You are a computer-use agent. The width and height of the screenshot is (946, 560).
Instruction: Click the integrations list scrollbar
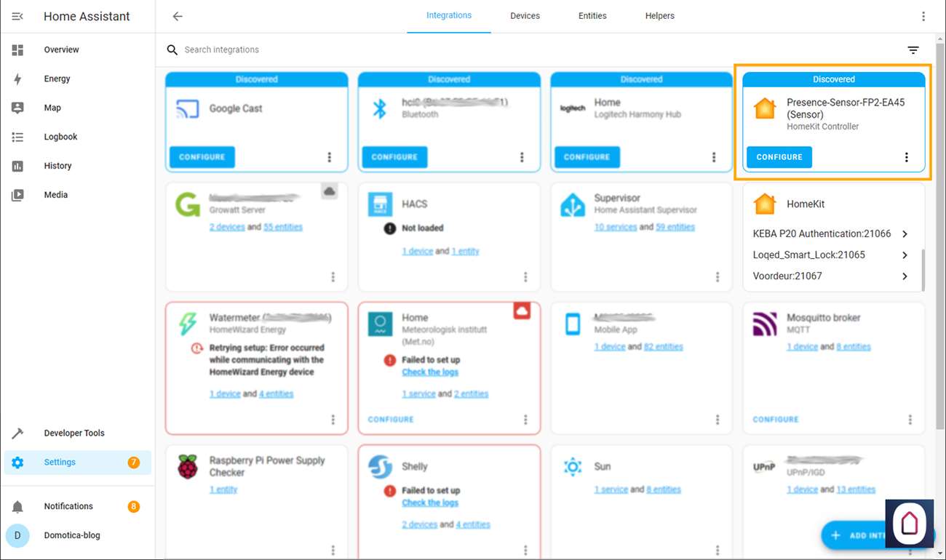(x=923, y=269)
